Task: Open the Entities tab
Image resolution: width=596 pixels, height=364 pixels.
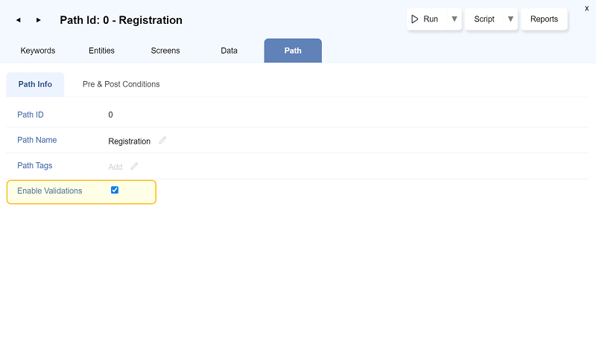Action: pos(101,51)
